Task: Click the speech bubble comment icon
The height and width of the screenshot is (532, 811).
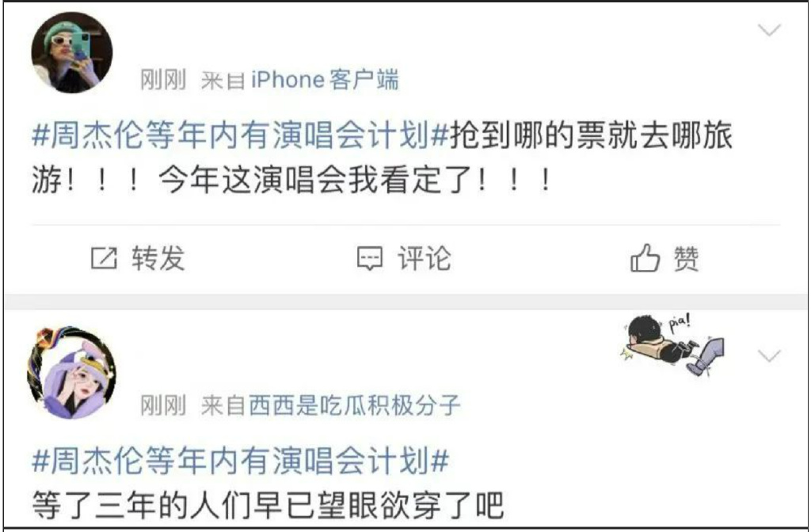Action: pyautogui.click(x=370, y=258)
